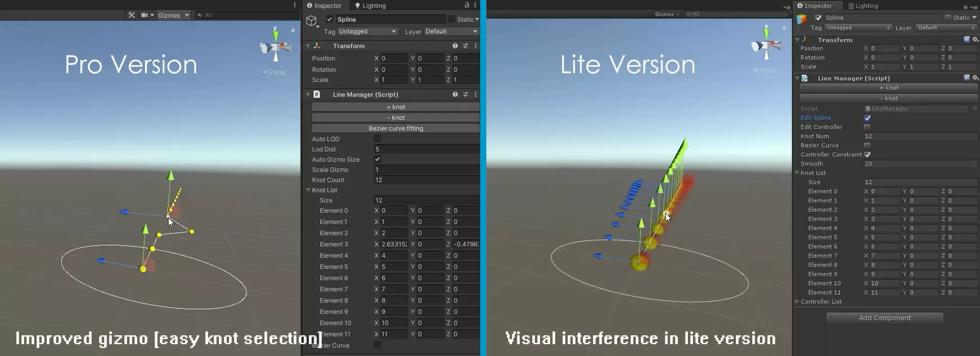Image resolution: width=980 pixels, height=356 pixels.
Task: Open the Untagged tag dropdown in Pro Inspector
Action: (367, 31)
